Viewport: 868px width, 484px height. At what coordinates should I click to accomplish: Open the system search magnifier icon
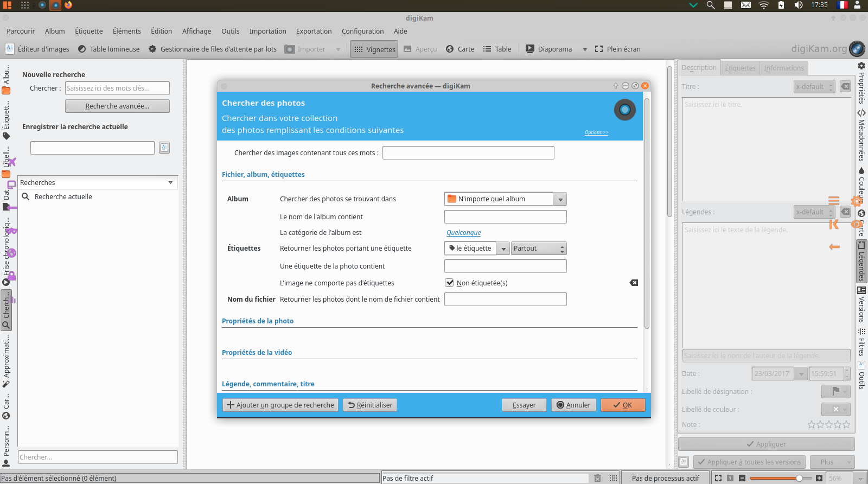711,5
